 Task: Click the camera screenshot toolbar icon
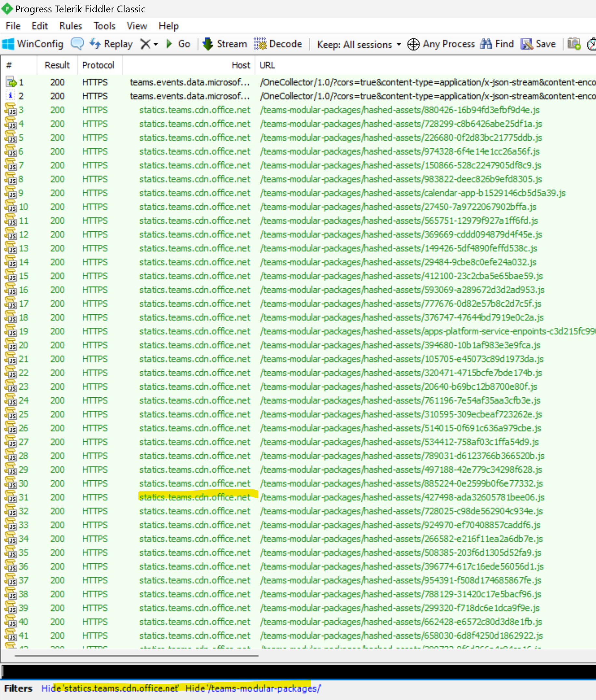point(574,44)
